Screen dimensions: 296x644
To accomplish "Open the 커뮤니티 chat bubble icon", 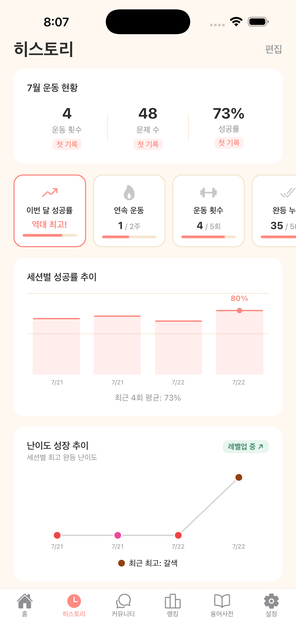I will click(123, 601).
